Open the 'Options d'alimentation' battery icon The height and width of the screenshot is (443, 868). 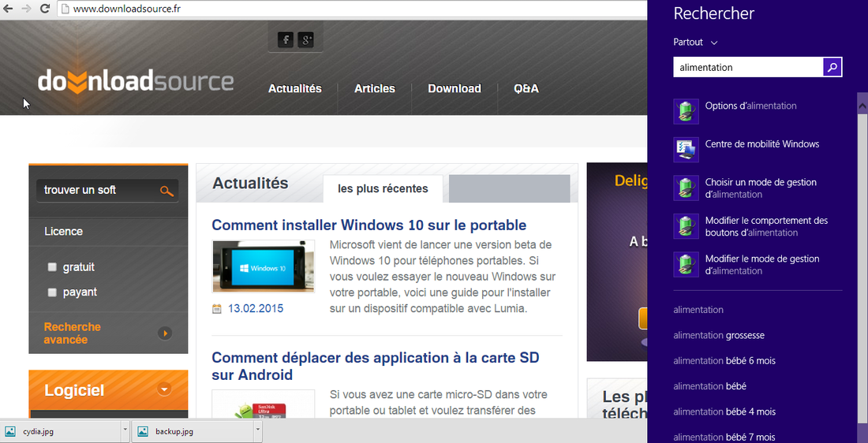pos(686,112)
